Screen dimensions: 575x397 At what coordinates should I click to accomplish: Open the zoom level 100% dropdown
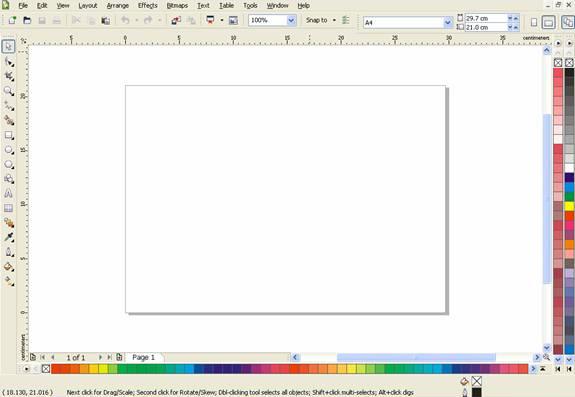click(x=291, y=21)
